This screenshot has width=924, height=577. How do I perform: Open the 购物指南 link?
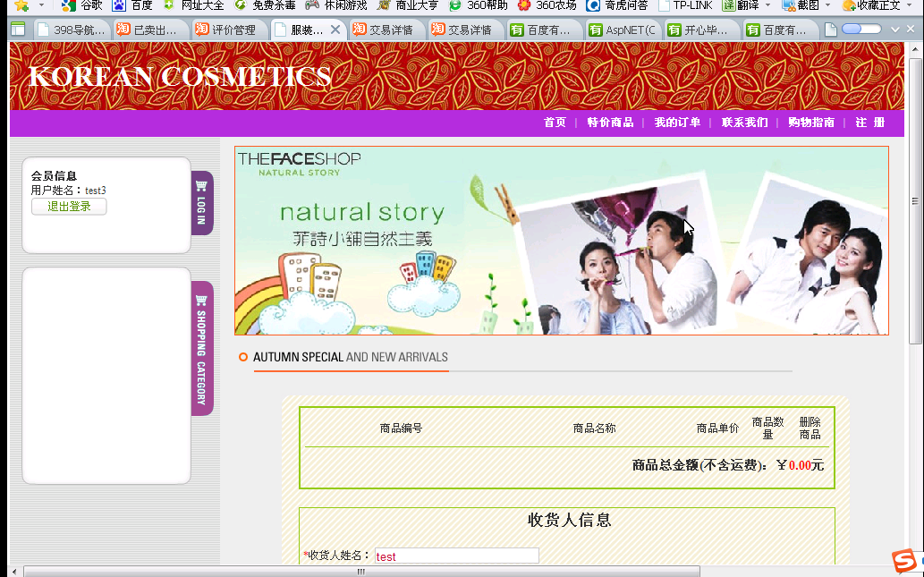coord(811,122)
